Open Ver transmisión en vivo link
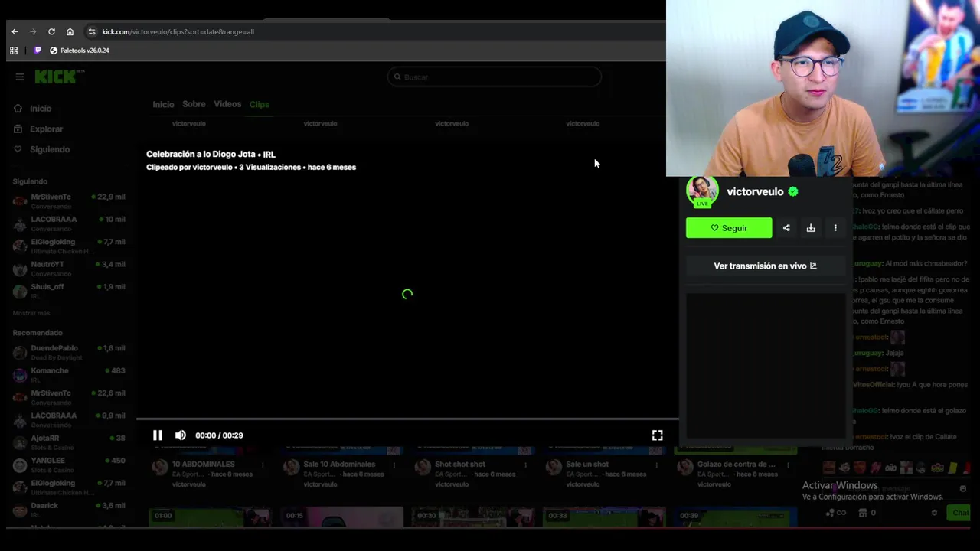 pos(765,266)
